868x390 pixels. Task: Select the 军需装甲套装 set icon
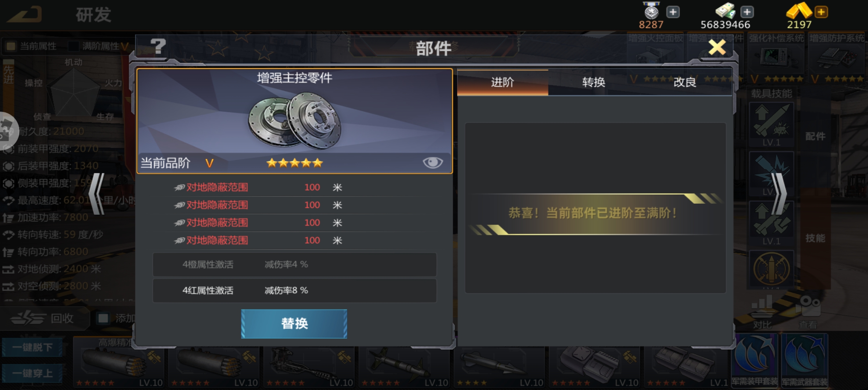pyautogui.click(x=755, y=360)
